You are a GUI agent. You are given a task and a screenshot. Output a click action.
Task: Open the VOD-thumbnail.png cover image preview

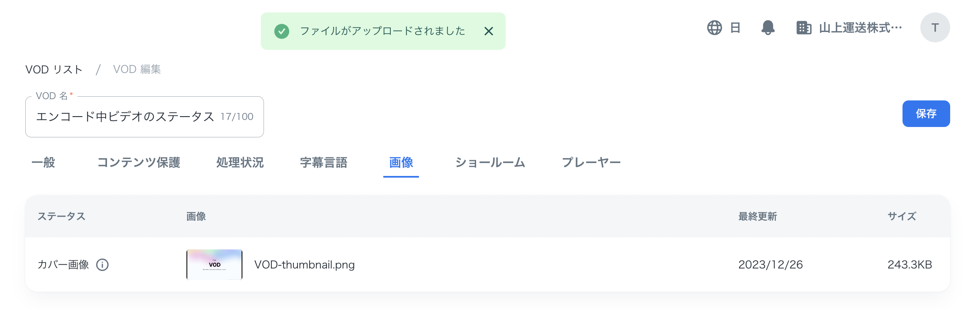coord(214,264)
